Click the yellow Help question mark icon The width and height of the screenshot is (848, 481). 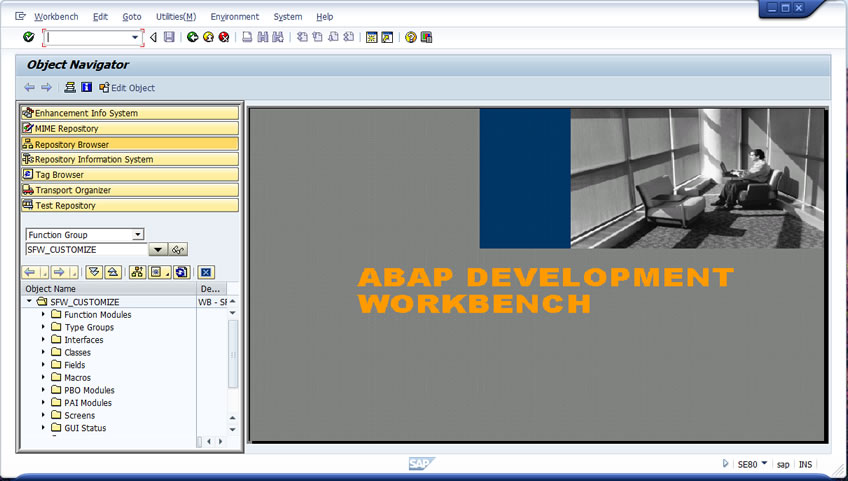point(411,37)
